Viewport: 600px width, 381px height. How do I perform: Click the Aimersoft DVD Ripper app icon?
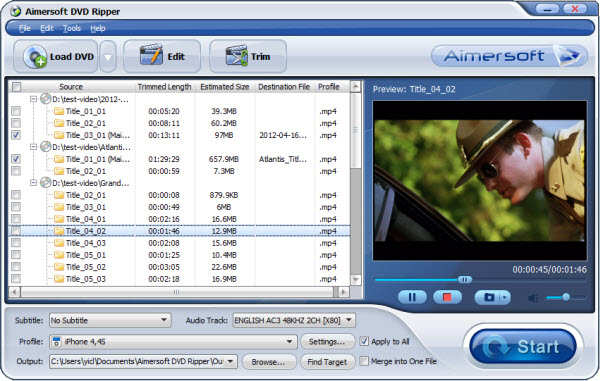point(16,11)
